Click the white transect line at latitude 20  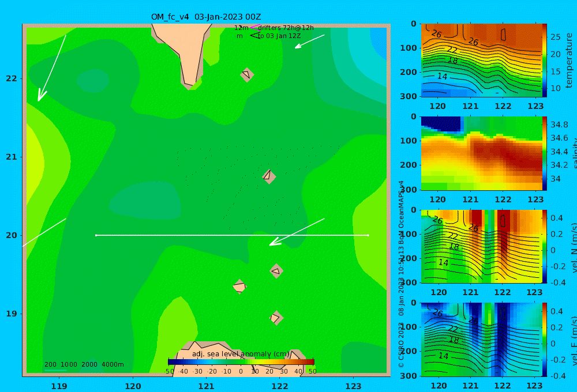pos(232,235)
